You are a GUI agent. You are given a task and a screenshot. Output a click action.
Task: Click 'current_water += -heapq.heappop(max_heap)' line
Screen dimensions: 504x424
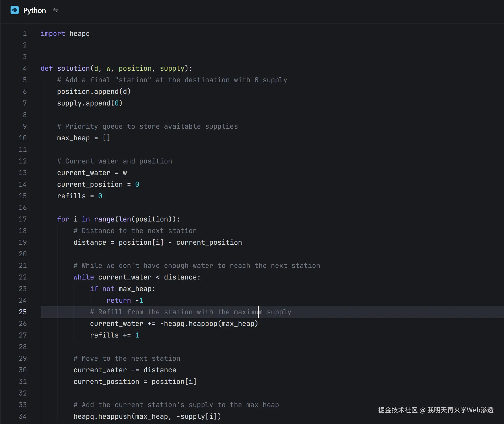point(174,324)
